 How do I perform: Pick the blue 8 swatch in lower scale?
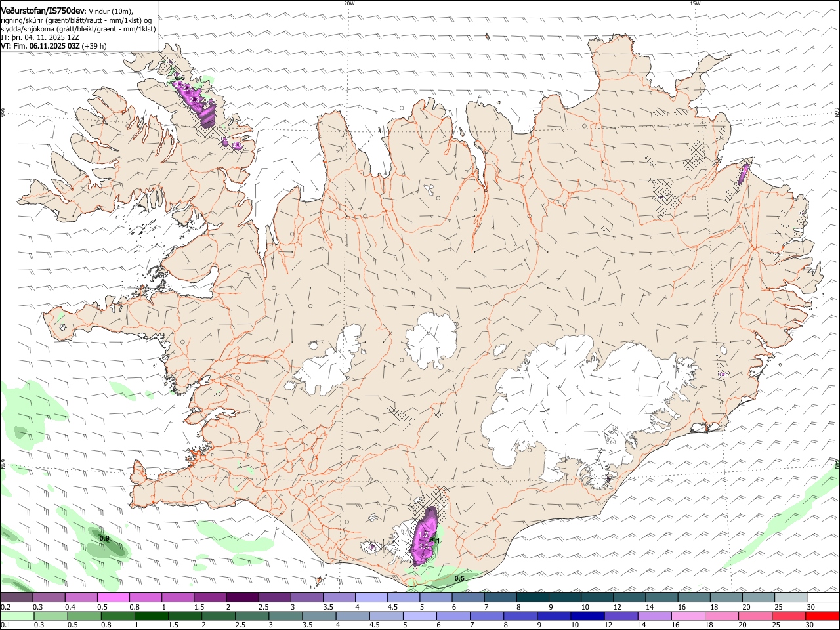pos(520,616)
